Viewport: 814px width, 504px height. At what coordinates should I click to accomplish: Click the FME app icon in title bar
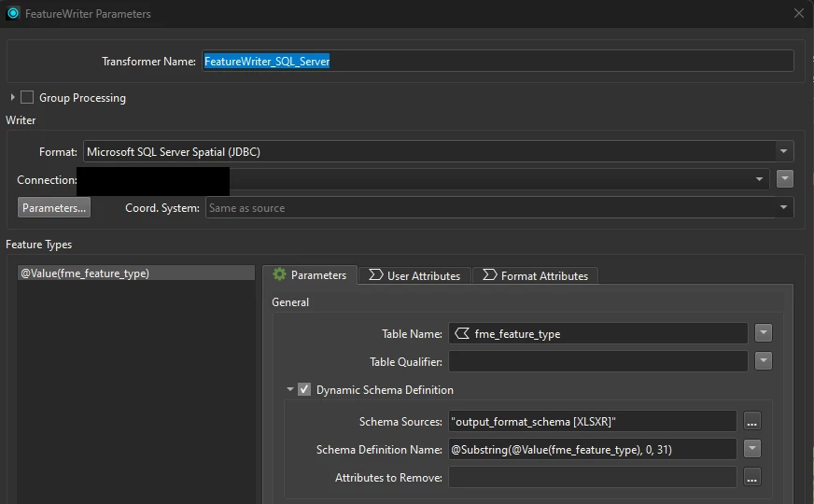tap(13, 13)
